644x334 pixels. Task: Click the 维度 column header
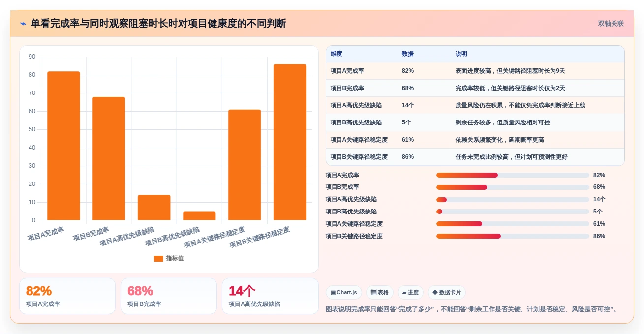coord(337,54)
